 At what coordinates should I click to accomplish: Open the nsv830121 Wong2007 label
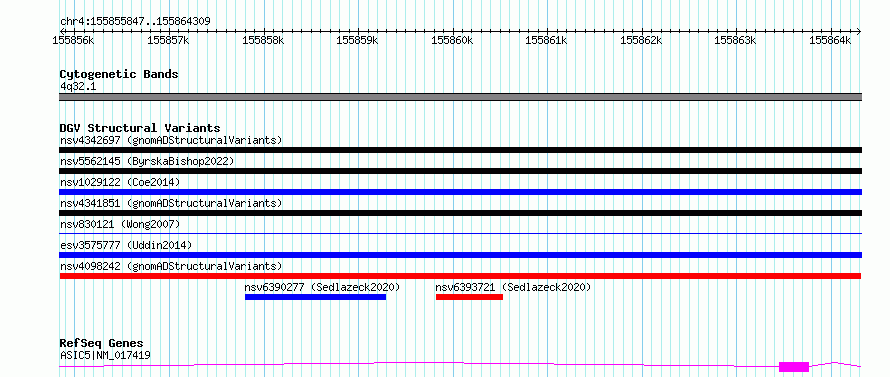click(x=120, y=224)
